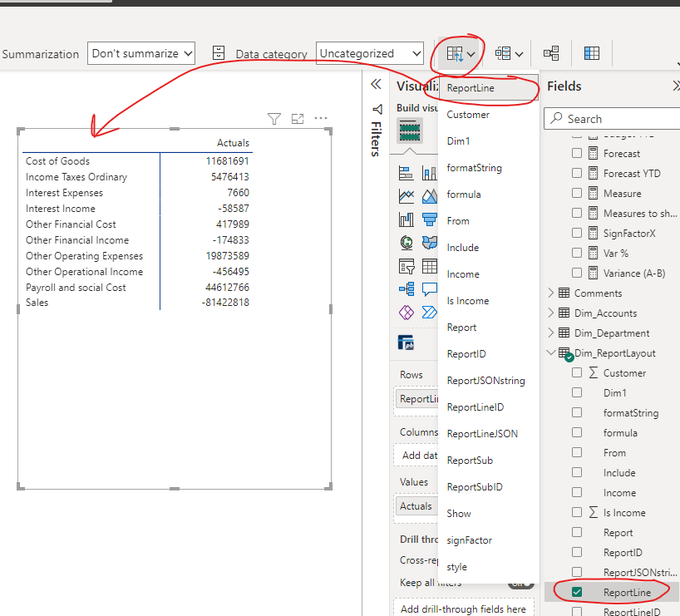This screenshot has height=616, width=680.
Task: Expand the Dim_Accounts table
Action: coord(550,313)
